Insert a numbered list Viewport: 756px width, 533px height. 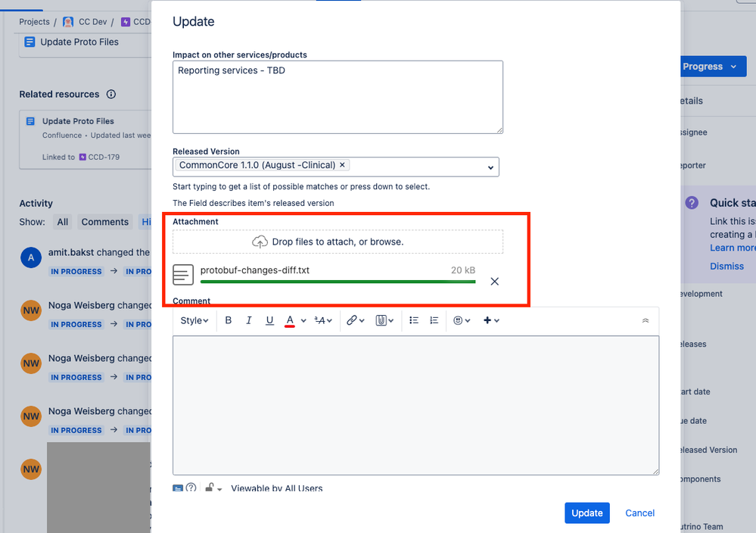click(x=434, y=320)
